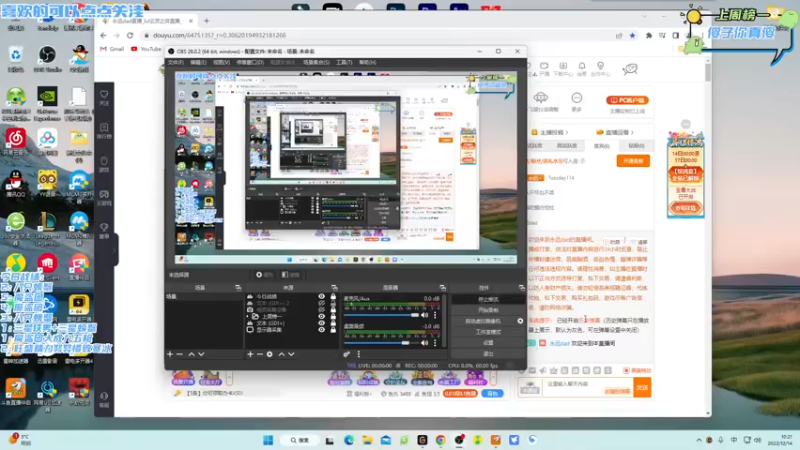Screen dimensions: 800x450
Task: Open the 帮助(H) menu in OBS
Action: [367, 62]
